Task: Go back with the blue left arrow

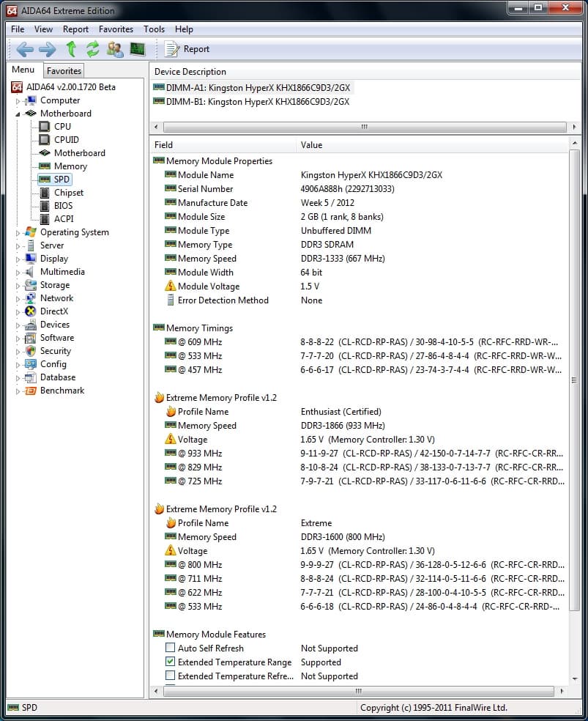Action: pos(25,49)
